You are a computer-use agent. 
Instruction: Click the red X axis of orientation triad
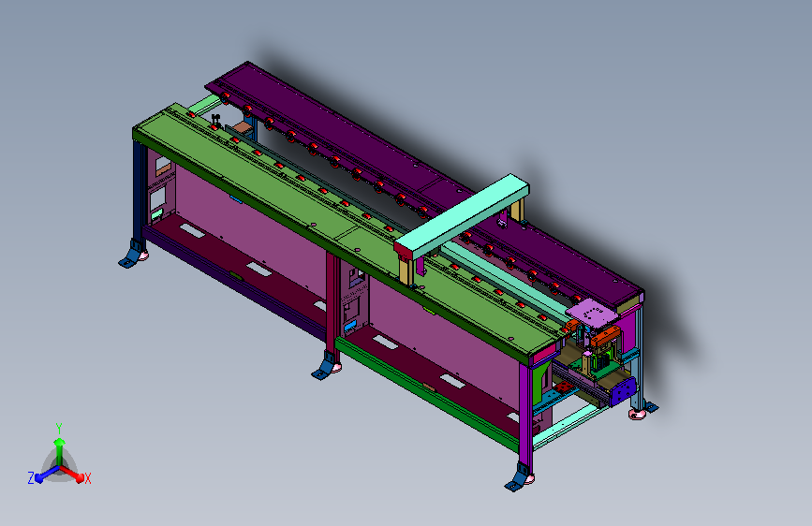tap(73, 474)
